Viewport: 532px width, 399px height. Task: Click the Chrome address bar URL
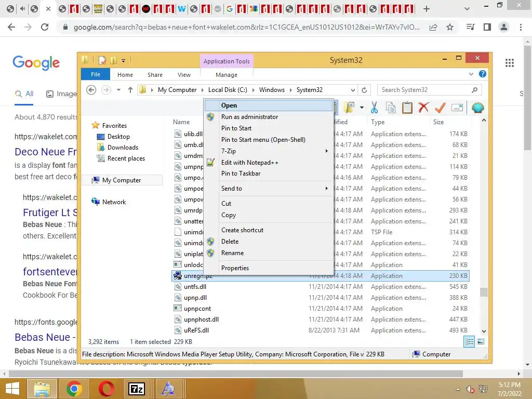pyautogui.click(x=246, y=27)
